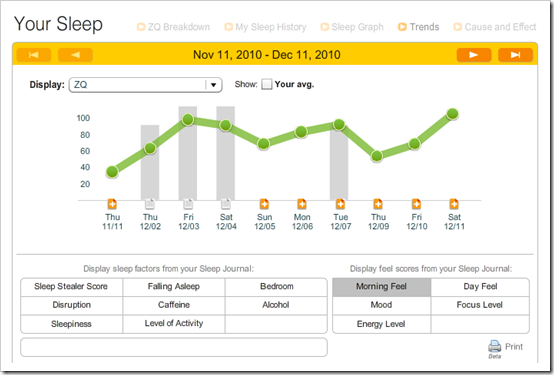Click the ZQ data point for Mon 12/06
The width and height of the screenshot is (554, 375).
point(301,132)
